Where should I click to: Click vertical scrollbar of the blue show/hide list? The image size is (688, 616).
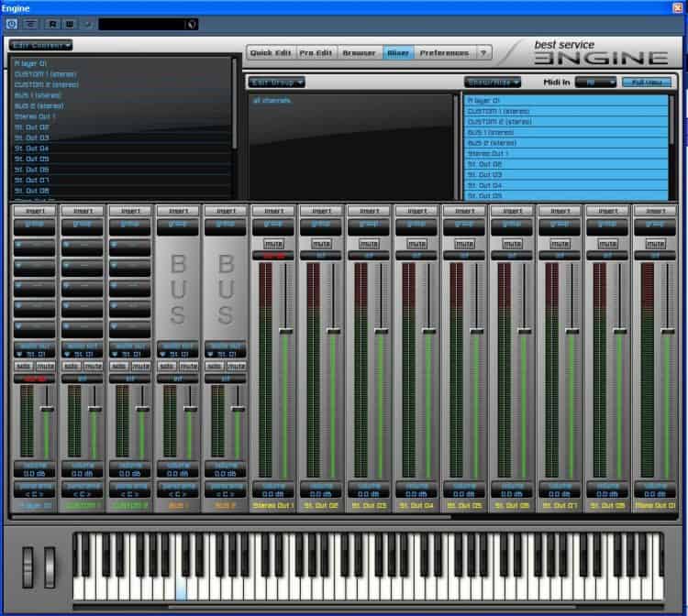click(671, 120)
